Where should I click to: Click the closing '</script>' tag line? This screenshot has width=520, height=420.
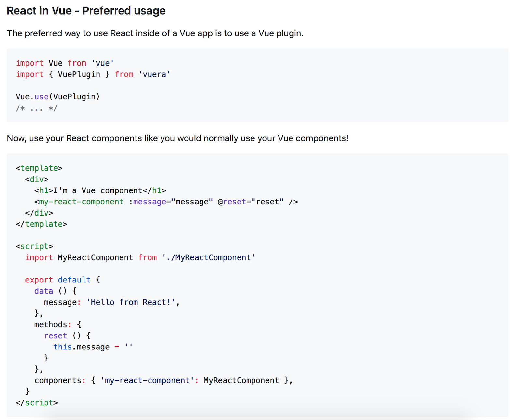(37, 403)
